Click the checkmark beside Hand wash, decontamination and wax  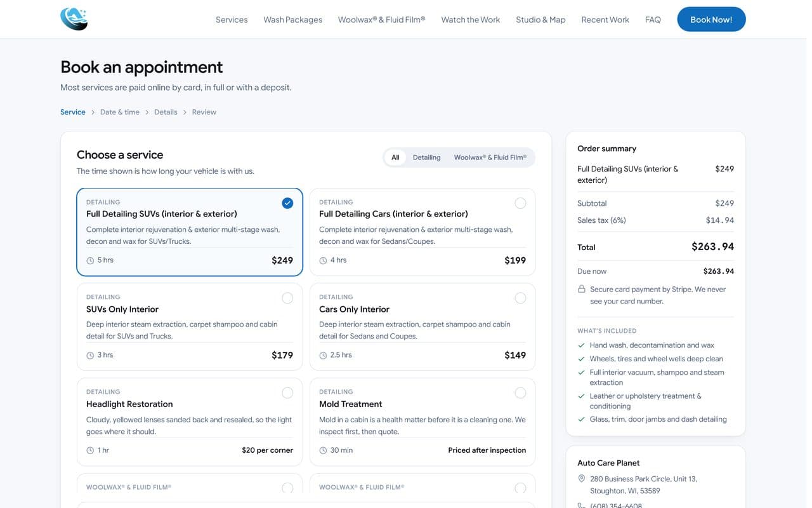(581, 345)
